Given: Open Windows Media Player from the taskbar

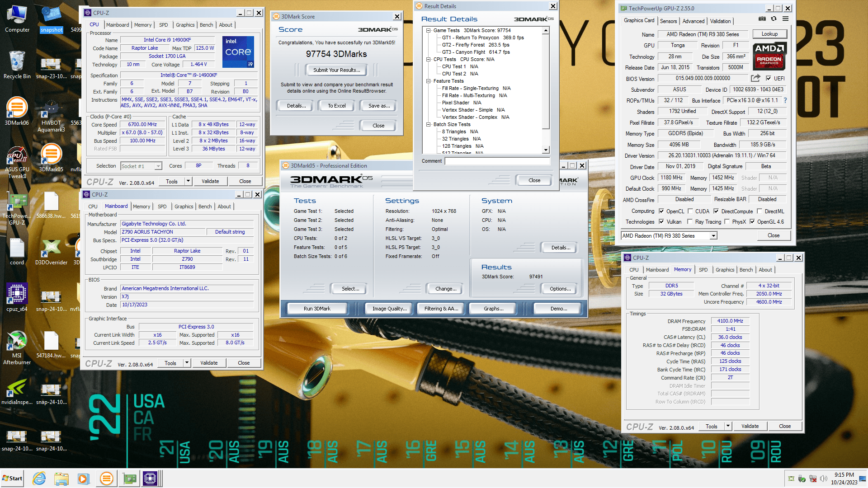Looking at the screenshot, I should click(83, 479).
